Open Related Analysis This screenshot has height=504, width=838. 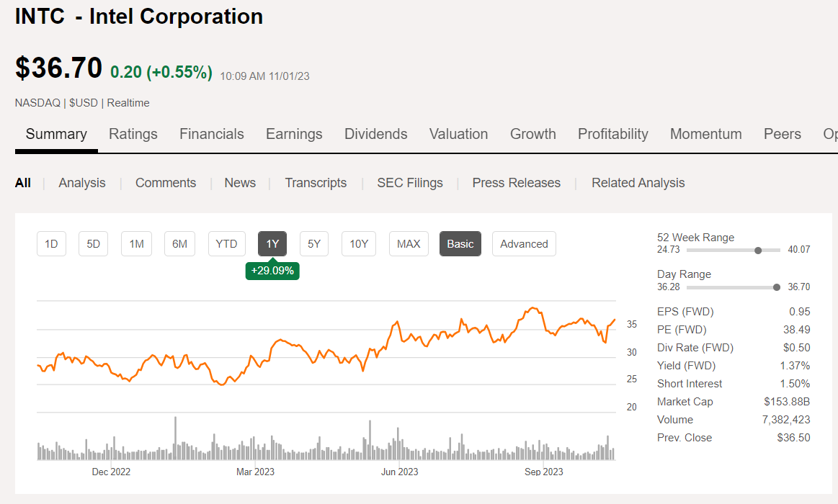point(638,183)
